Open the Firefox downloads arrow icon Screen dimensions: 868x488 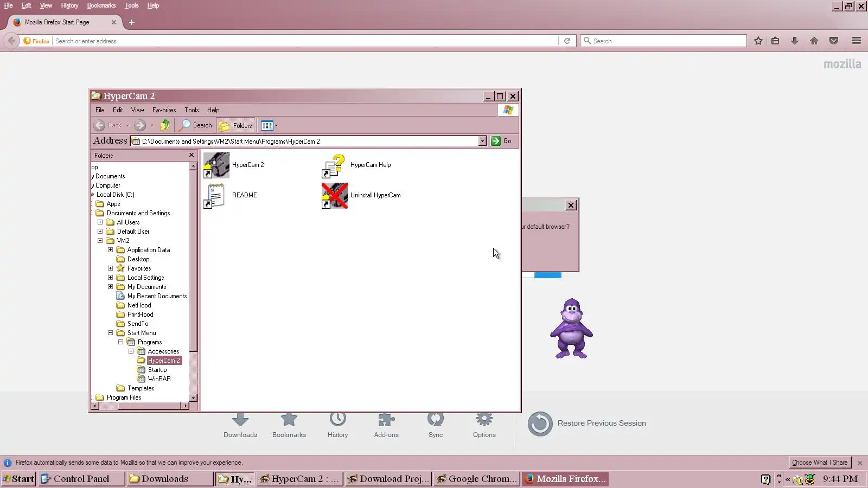[x=795, y=41]
